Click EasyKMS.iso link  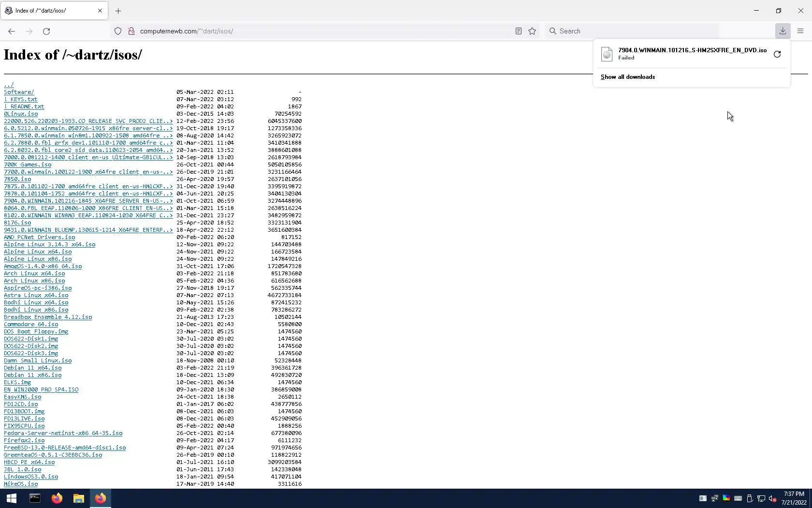point(23,397)
